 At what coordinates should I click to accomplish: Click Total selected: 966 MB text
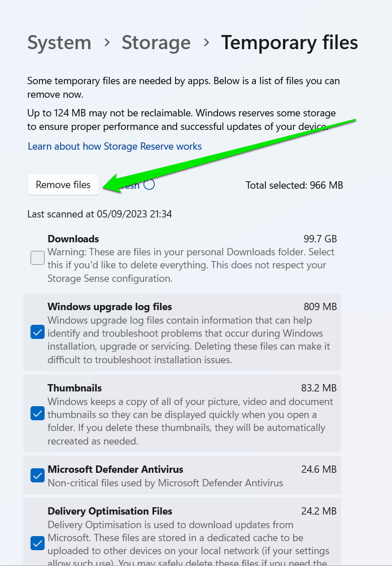(x=294, y=185)
